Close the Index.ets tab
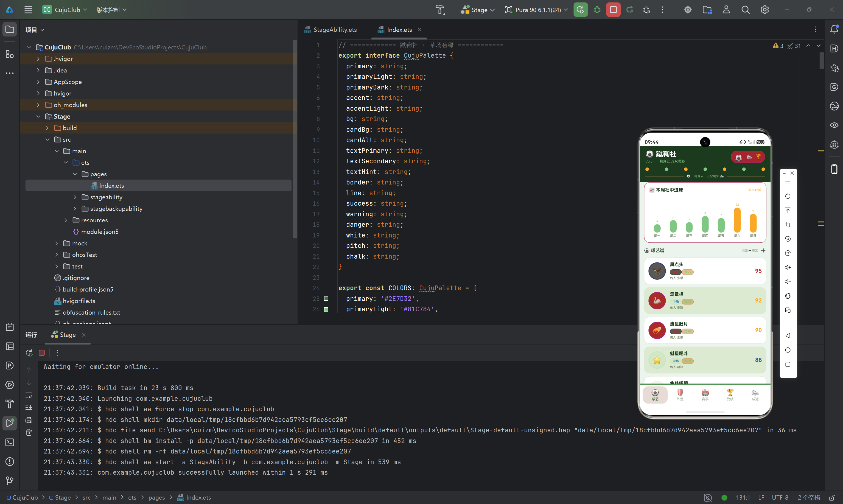The height and width of the screenshot is (504, 843). (419, 30)
